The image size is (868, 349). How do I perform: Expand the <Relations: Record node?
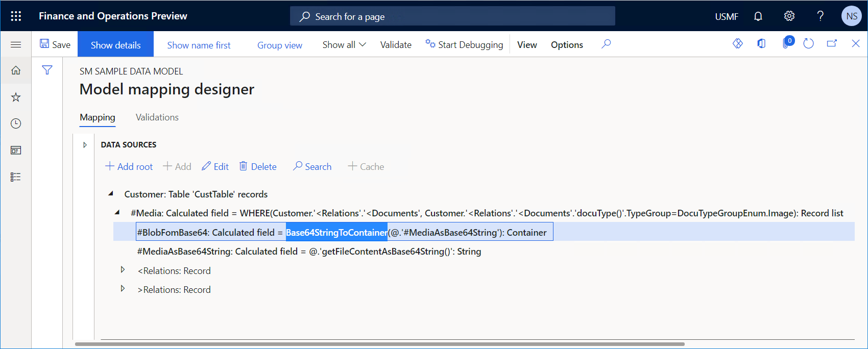click(123, 269)
